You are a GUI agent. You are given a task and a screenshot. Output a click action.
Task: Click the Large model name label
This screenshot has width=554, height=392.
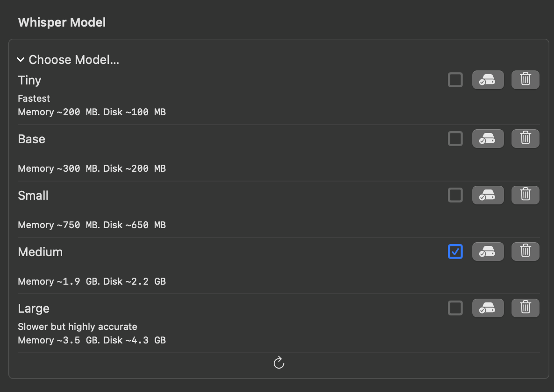tap(34, 308)
